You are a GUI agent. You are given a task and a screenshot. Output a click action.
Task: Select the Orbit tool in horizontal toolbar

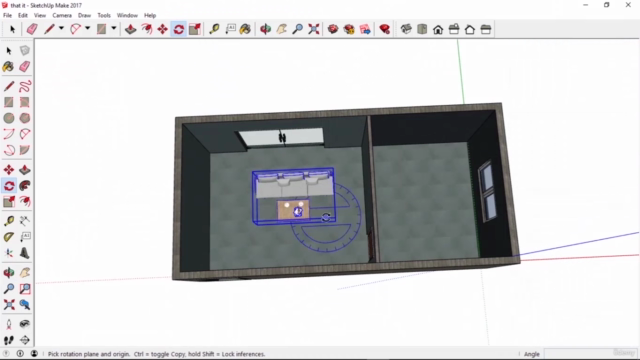265,29
